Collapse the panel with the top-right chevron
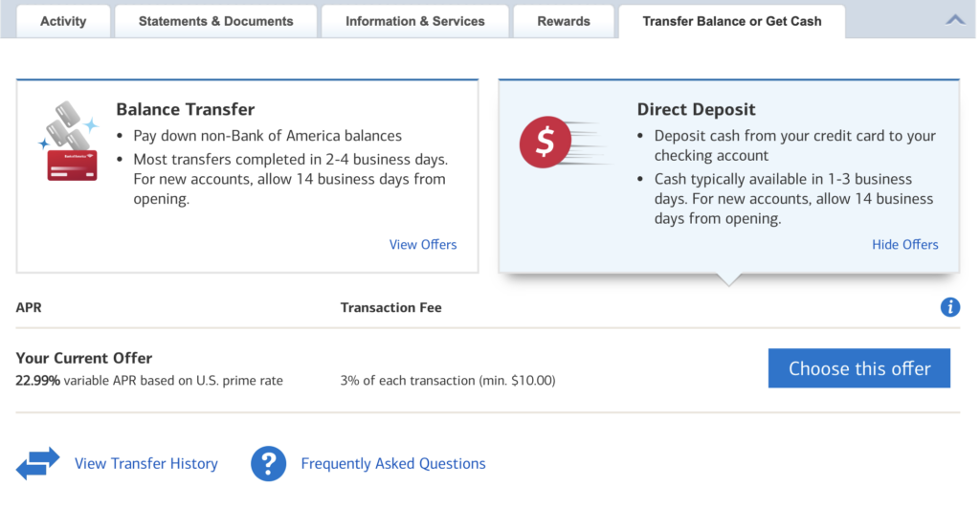 pos(954,20)
